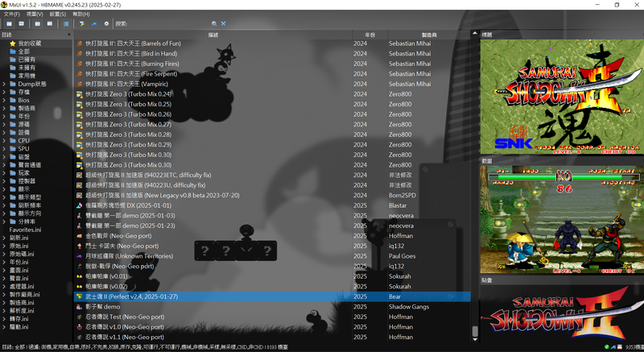The width and height of the screenshot is (644, 352).
Task: Click game icon for 帕庫帕庫 (v0.01)
Action: [x=80, y=276]
